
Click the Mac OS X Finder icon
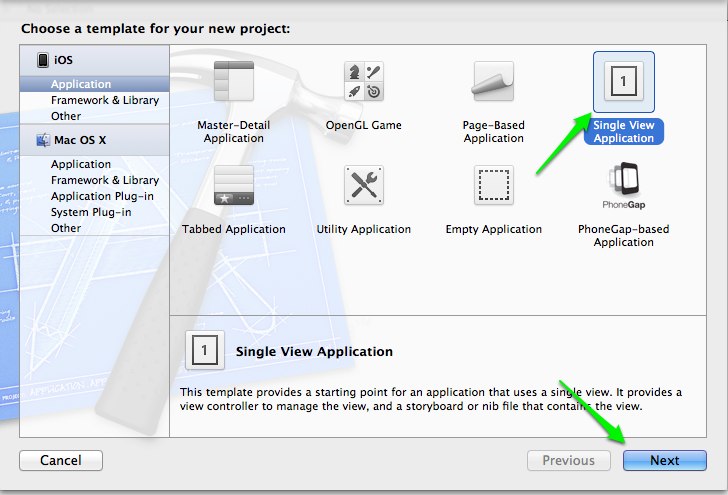pos(43,140)
